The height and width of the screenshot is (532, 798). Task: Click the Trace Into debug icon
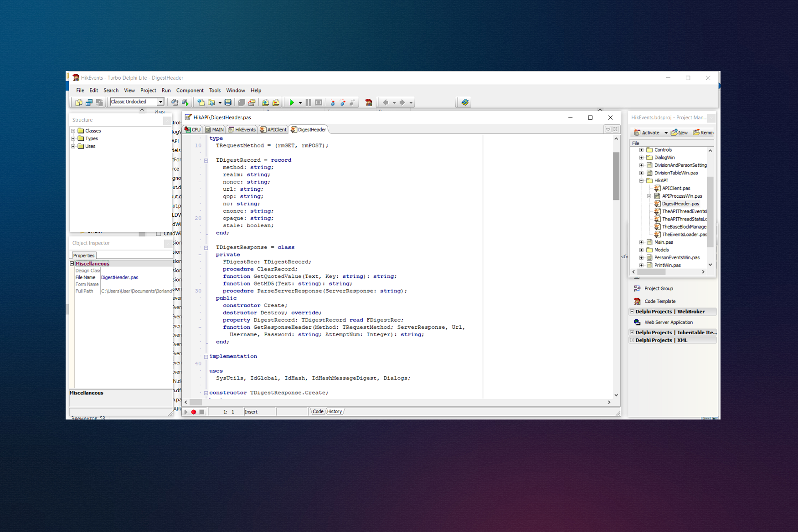pyautogui.click(x=332, y=102)
